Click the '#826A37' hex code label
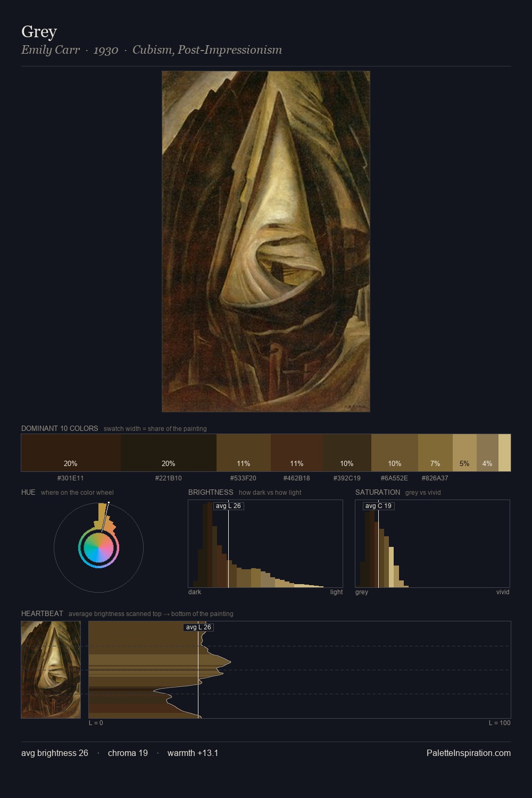 [x=435, y=478]
